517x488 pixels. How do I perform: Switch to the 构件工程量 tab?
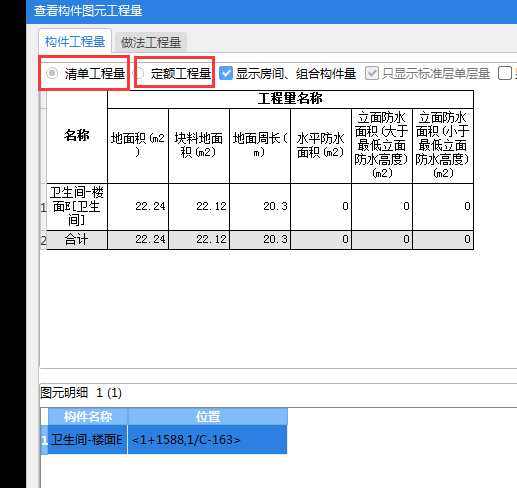75,42
